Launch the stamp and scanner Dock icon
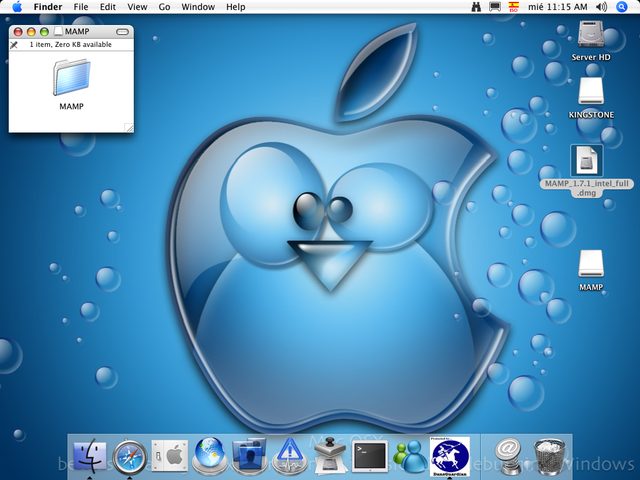The image size is (640, 480). (x=330, y=456)
